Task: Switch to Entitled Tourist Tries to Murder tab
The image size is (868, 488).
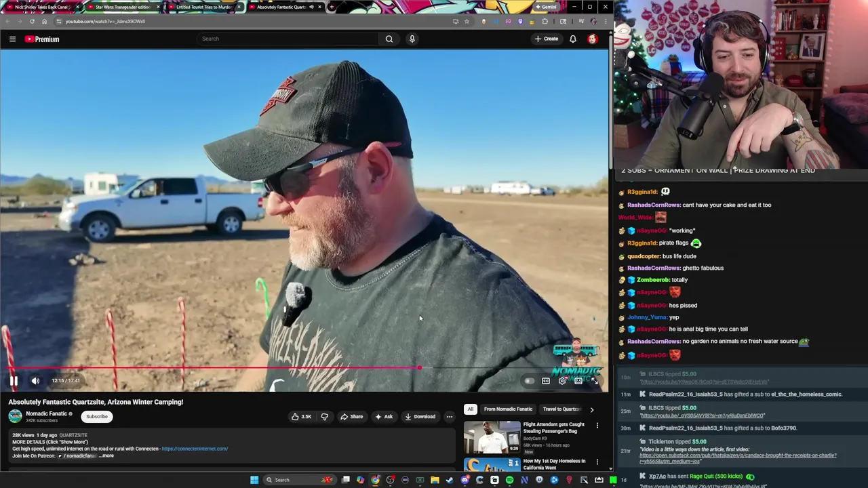Action: [203, 7]
